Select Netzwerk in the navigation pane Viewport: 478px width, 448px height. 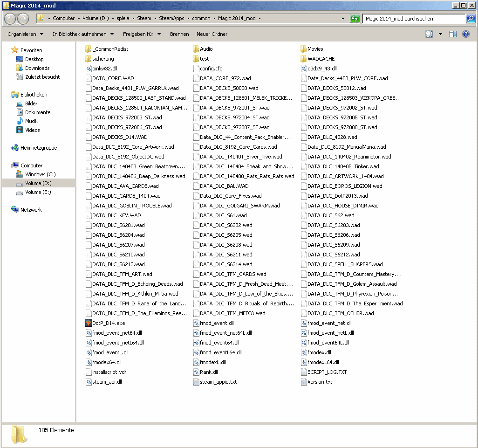point(31,209)
